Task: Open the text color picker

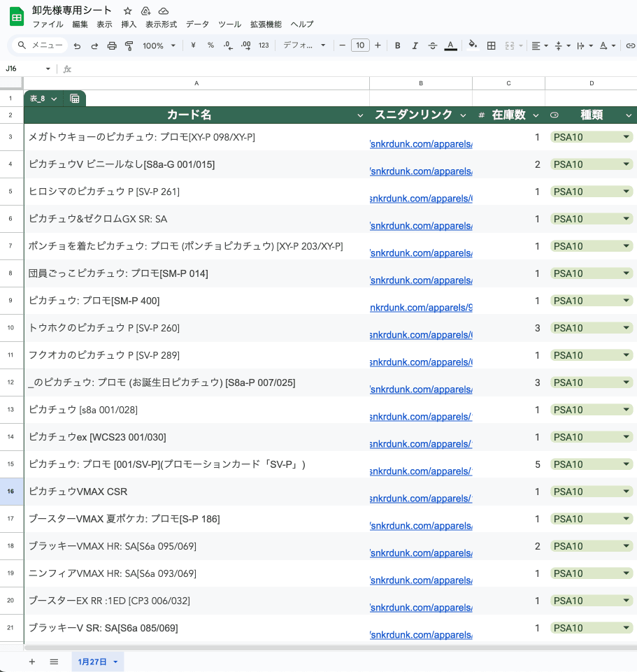Action: [x=450, y=45]
